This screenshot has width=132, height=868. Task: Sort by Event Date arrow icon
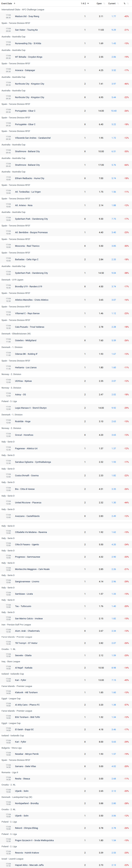click(x=15, y=3)
